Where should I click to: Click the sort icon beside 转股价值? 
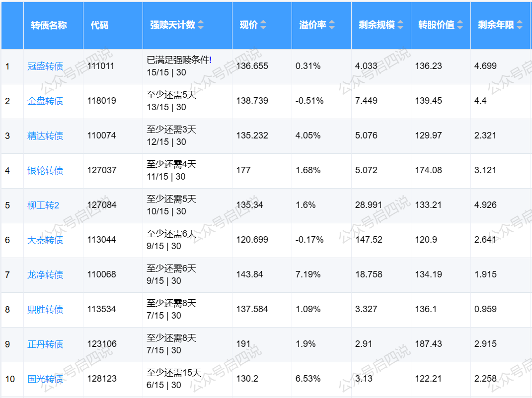[460, 25]
